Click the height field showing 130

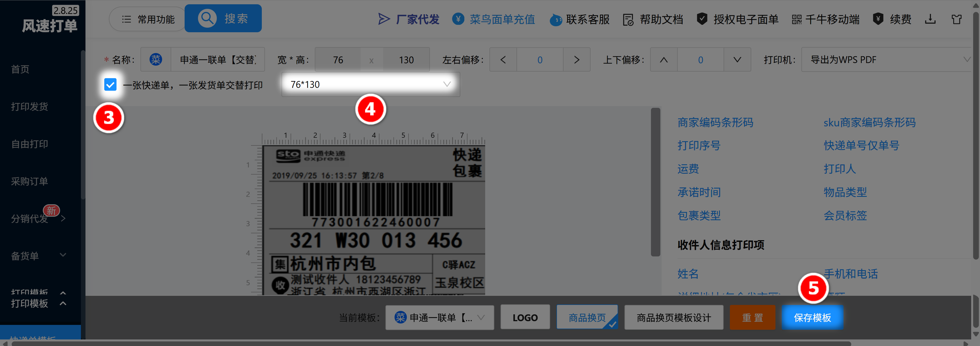pyautogui.click(x=406, y=60)
